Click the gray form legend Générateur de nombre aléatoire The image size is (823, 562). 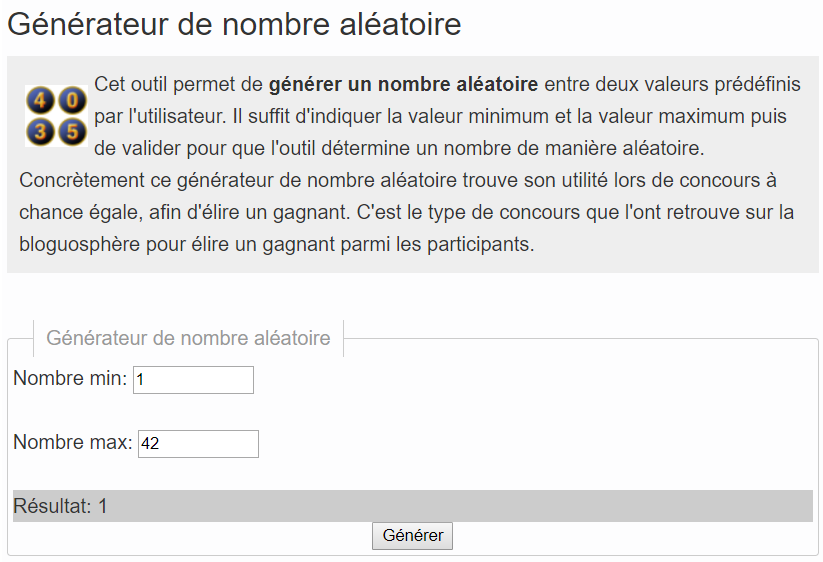coord(188,338)
